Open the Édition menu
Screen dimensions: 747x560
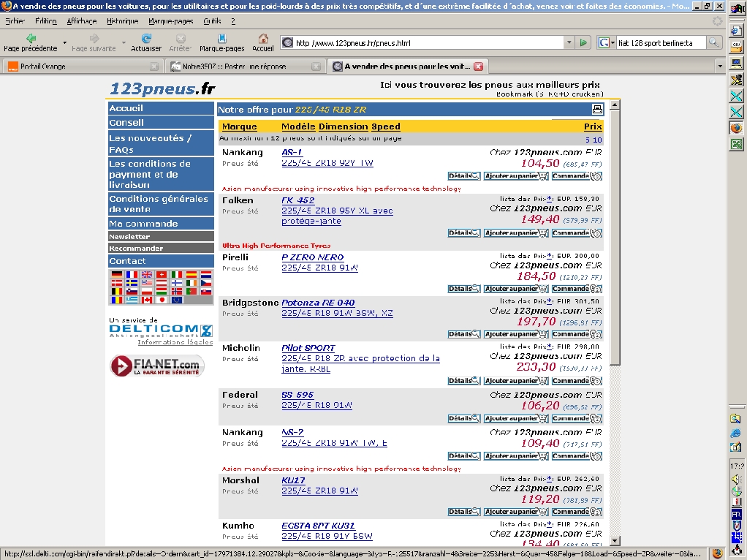point(46,21)
